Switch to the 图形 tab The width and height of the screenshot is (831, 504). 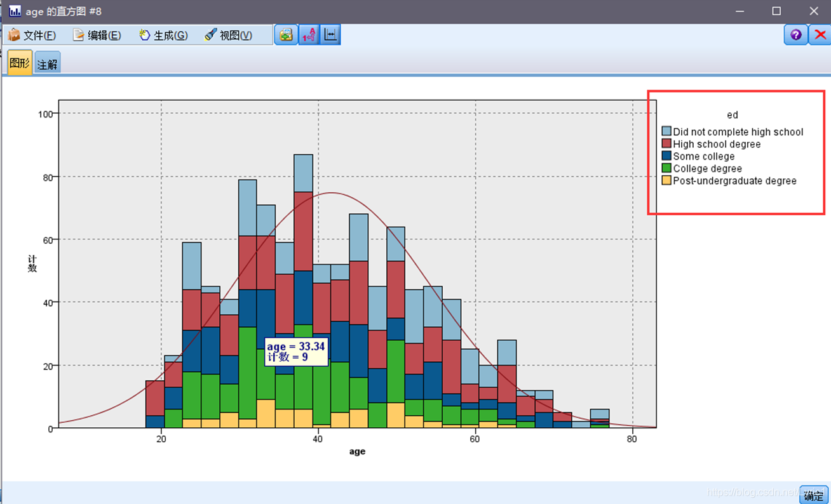20,63
